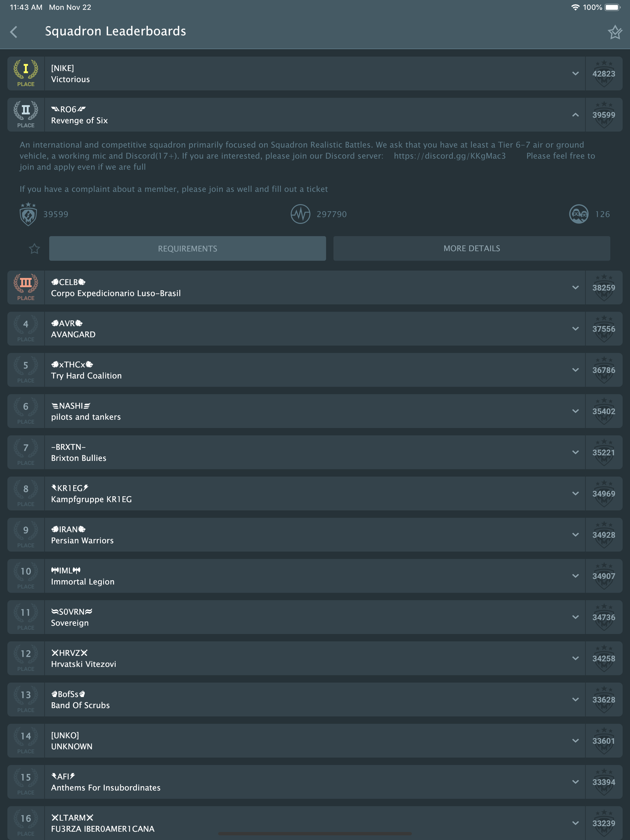Screen dimensions: 630x840
Task: Tap AVR rating badge 37556
Action: (604, 329)
